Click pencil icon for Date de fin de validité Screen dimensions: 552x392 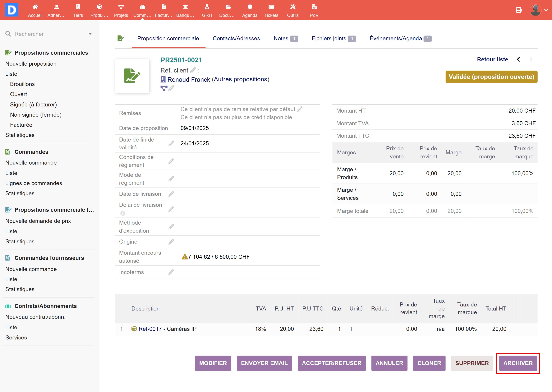tap(171, 143)
